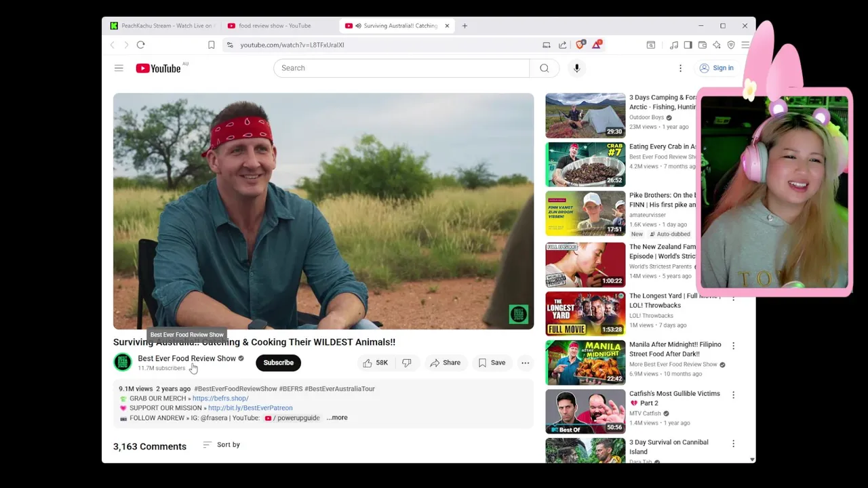Click into the YouTube search field

click(x=401, y=68)
